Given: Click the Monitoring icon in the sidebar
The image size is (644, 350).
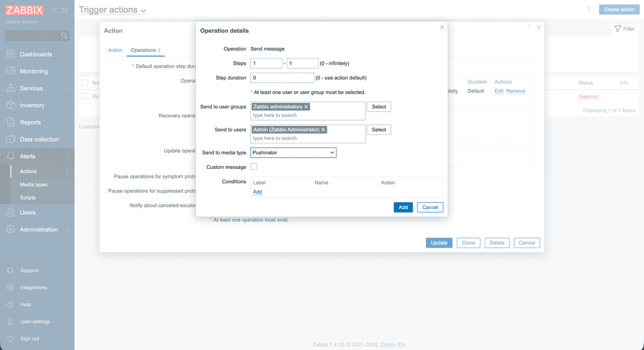Looking at the screenshot, I should (x=11, y=71).
